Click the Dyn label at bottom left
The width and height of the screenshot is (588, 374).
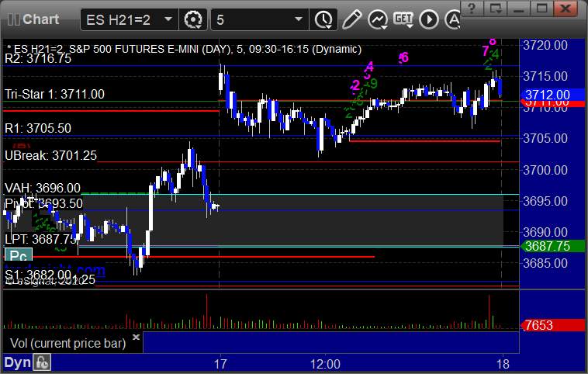(x=18, y=362)
